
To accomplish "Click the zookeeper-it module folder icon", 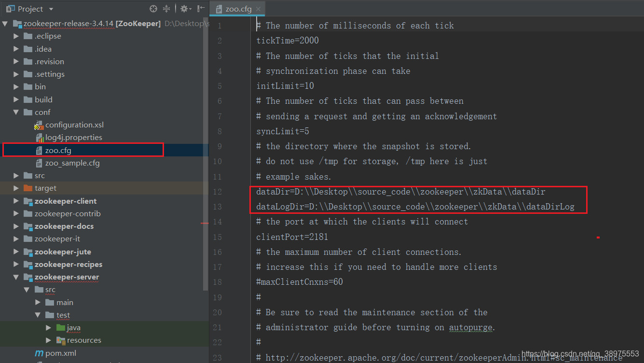I will pyautogui.click(x=28, y=239).
